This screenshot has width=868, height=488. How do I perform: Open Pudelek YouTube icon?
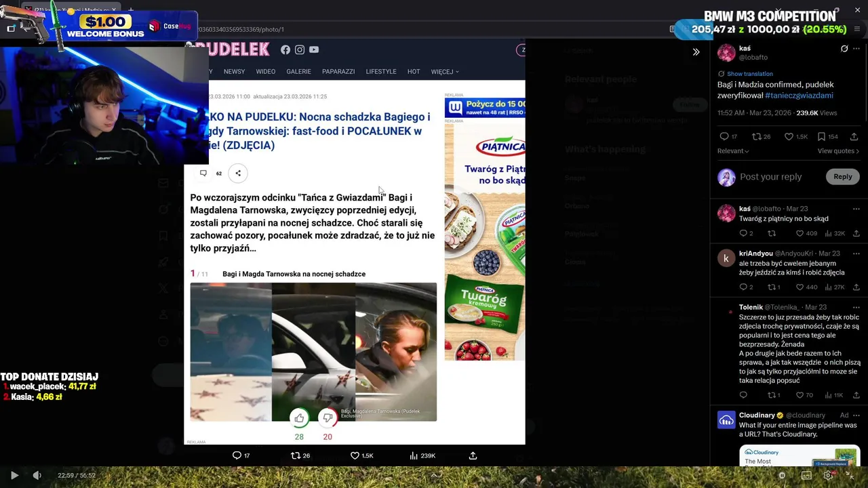[314, 49]
